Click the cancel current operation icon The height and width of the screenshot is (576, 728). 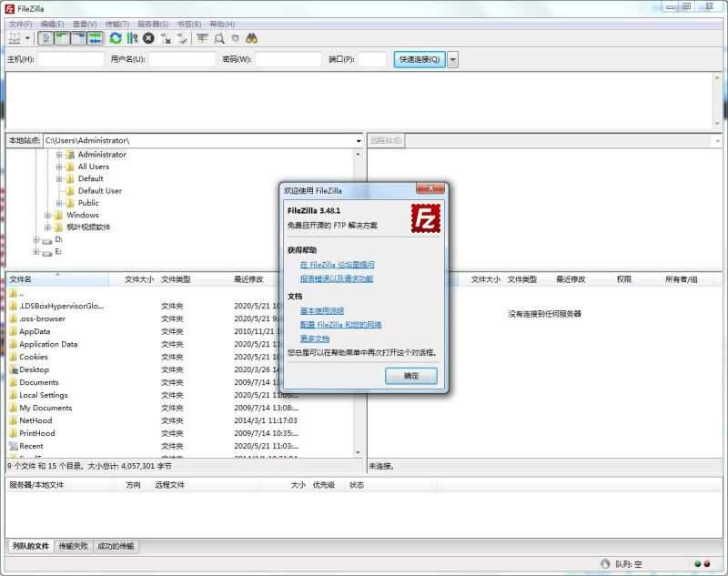[x=148, y=38]
